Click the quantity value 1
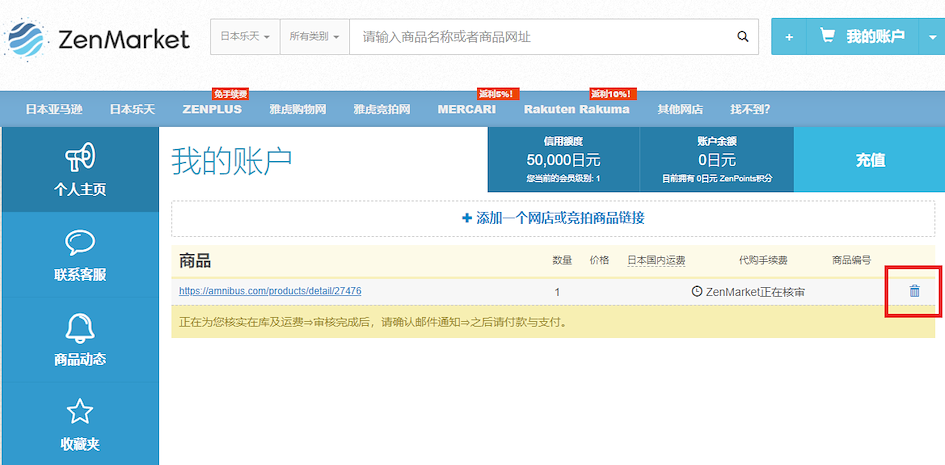 (x=557, y=292)
